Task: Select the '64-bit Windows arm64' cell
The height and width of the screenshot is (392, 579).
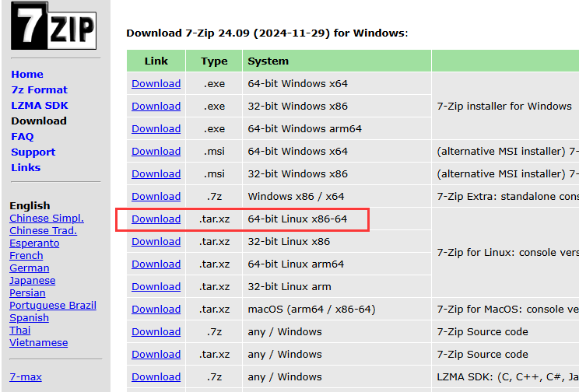Action: point(337,129)
